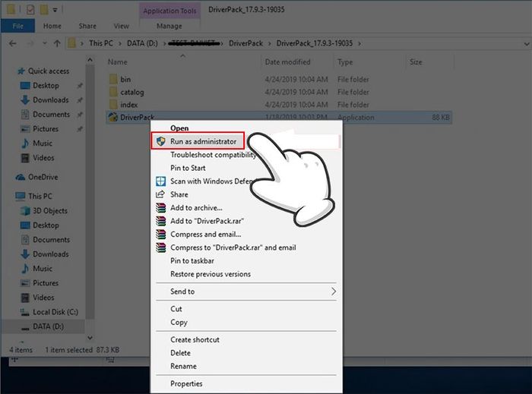Sort by Type column header
532x394 pixels.
click(x=345, y=62)
